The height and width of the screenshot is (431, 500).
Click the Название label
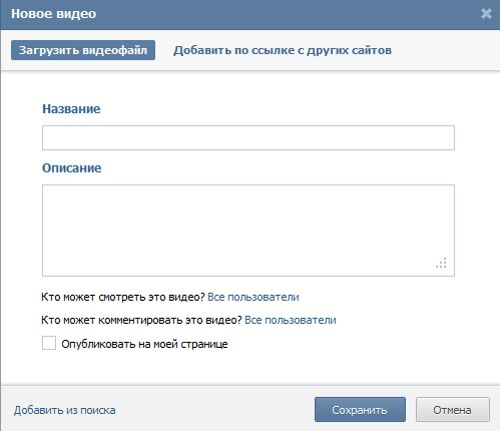coord(71,109)
